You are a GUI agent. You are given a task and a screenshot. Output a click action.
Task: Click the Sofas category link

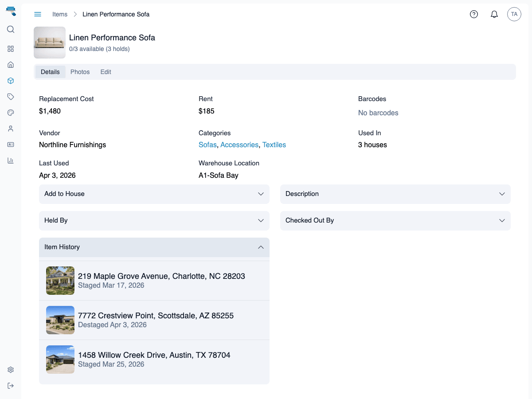pos(207,145)
